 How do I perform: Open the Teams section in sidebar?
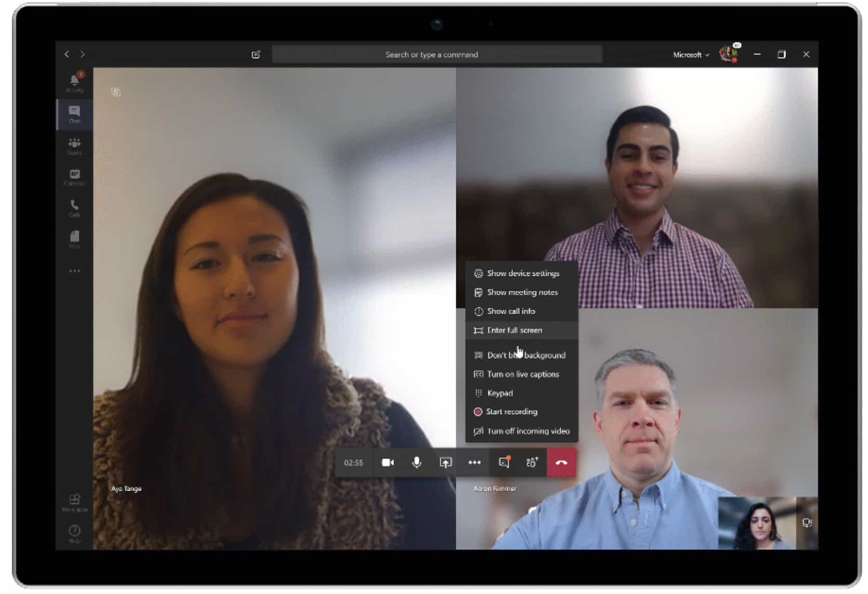74,145
